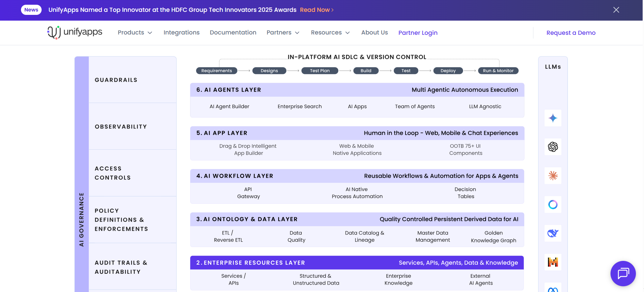
Task: Click the Google Gemini sparkle icon
Action: tap(553, 118)
